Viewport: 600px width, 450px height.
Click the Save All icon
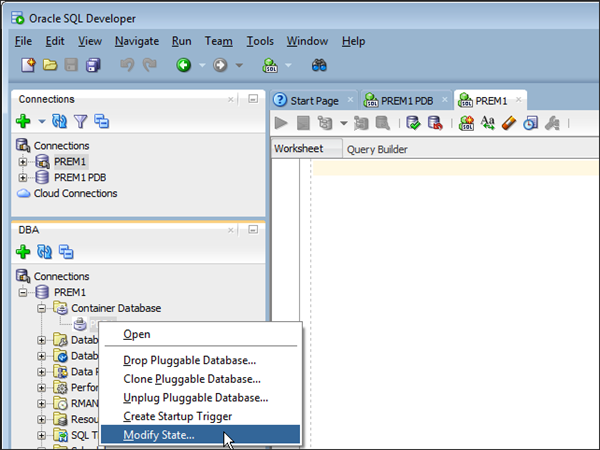93,65
